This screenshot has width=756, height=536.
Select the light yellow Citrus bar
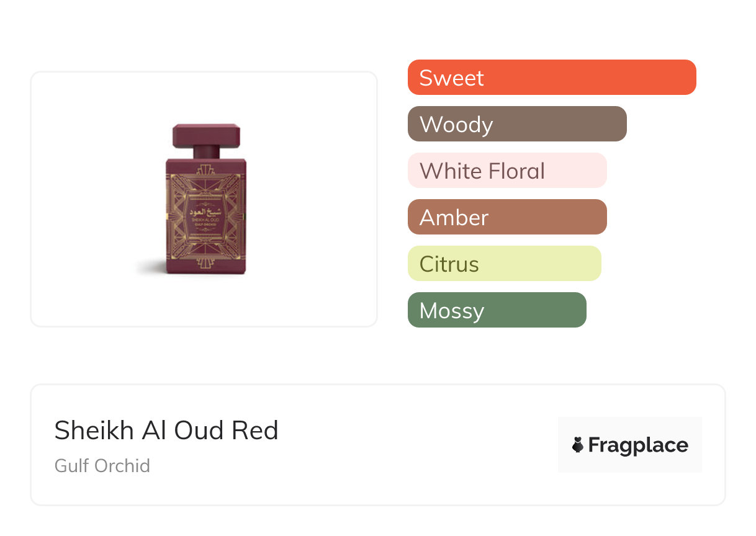pos(504,264)
